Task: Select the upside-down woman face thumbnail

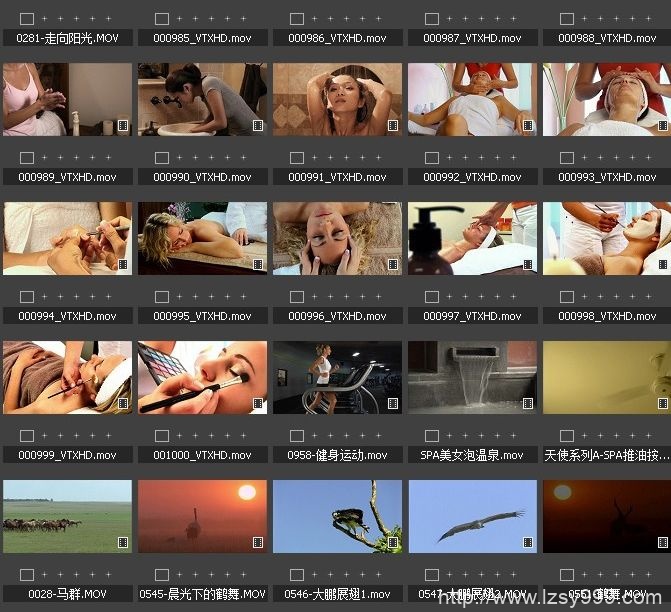Action: point(337,238)
